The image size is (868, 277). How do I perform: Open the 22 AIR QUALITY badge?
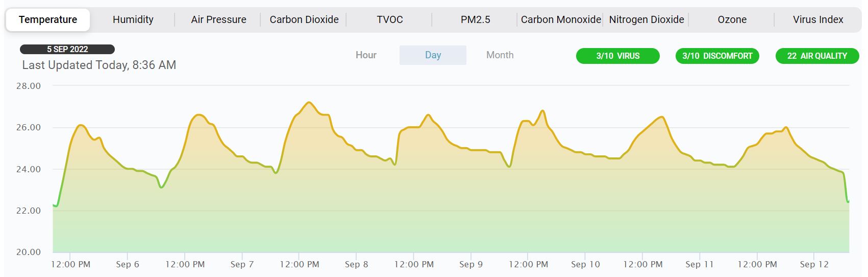(817, 56)
